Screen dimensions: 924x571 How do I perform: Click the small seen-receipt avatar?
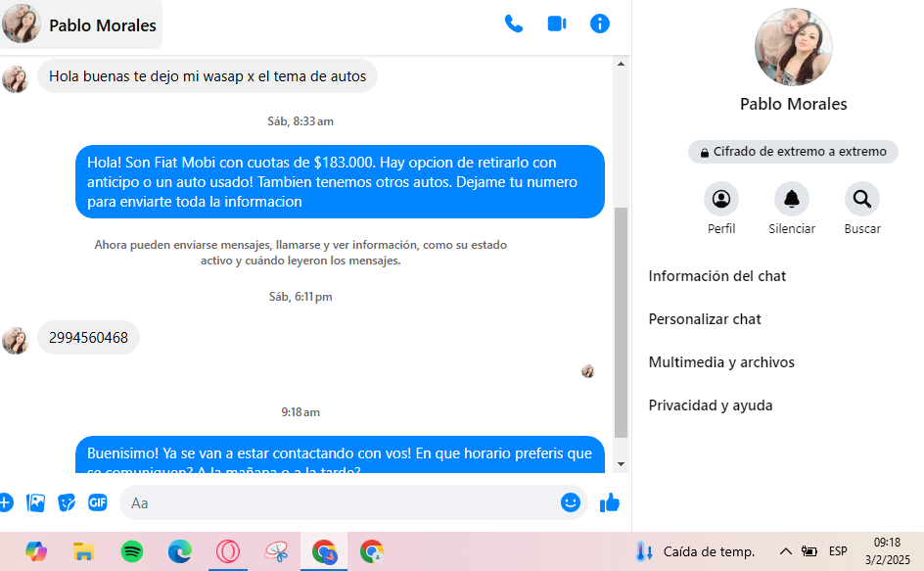(587, 371)
